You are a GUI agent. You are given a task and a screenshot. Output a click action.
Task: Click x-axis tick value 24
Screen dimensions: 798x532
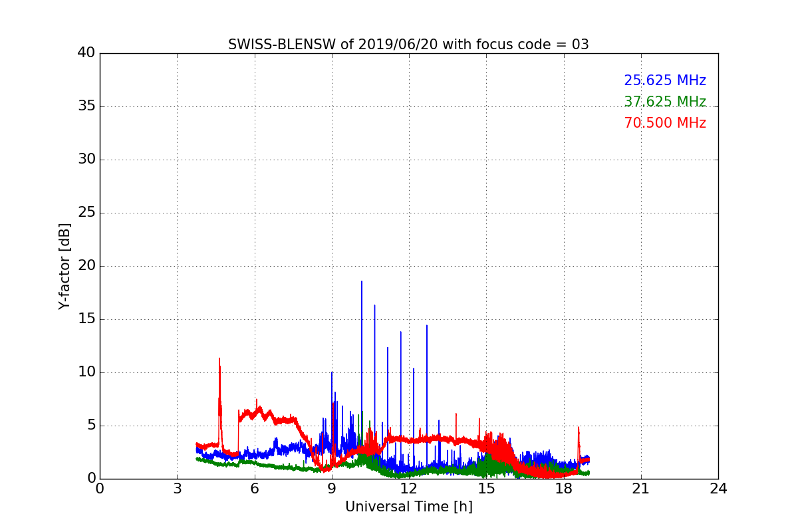(x=718, y=488)
